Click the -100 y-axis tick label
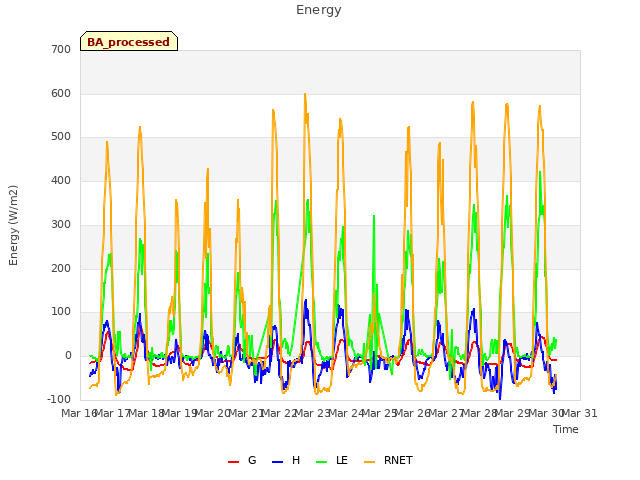 [x=59, y=399]
